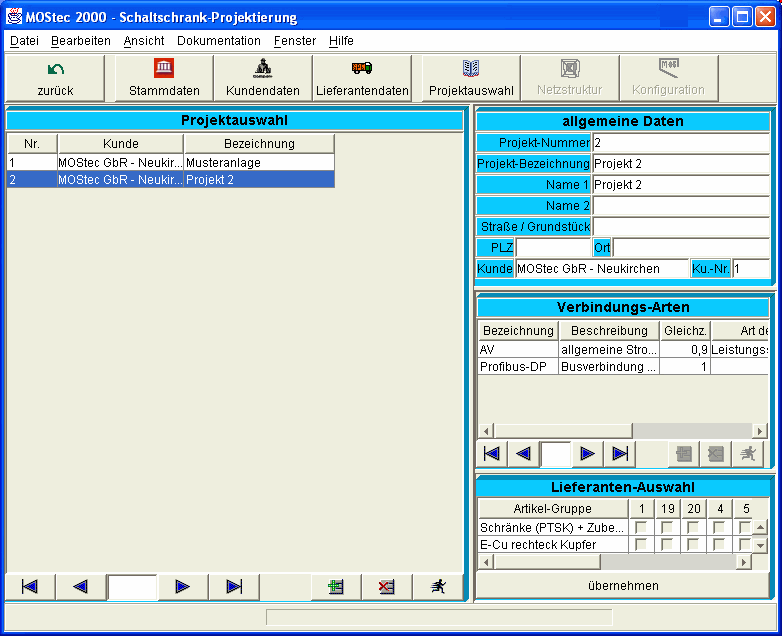Screen dimensions: 782x636
Task: Tick supplier 20 box for Schränke (PTSK)
Action: tap(694, 527)
